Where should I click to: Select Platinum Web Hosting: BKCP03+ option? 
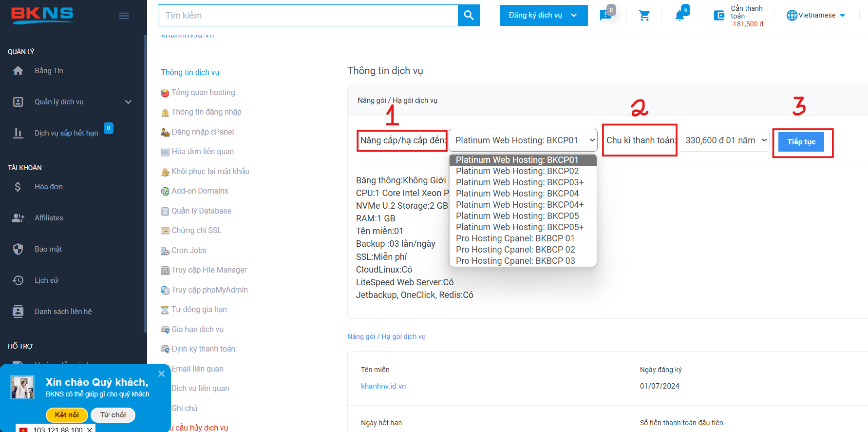[x=523, y=182]
